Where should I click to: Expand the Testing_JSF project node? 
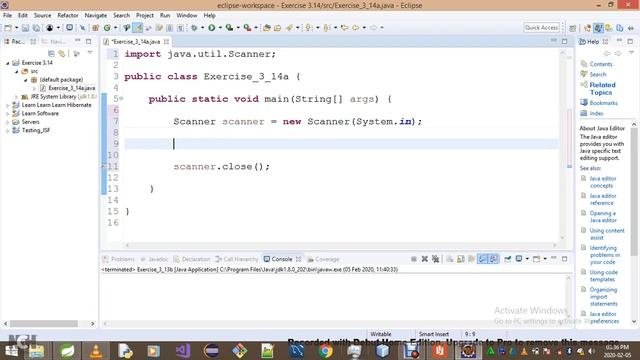pos(7,131)
